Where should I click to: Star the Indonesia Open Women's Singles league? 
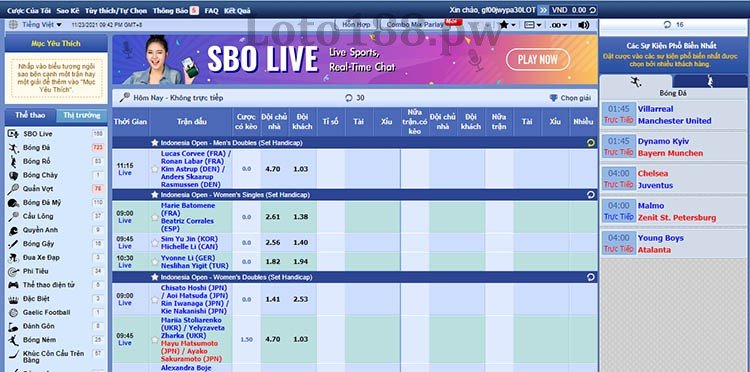click(x=154, y=195)
